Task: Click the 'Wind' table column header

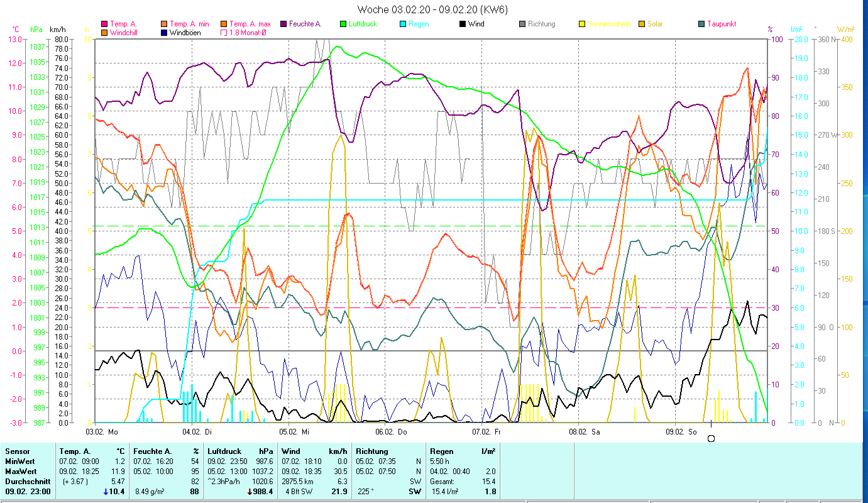Action: 291,451
